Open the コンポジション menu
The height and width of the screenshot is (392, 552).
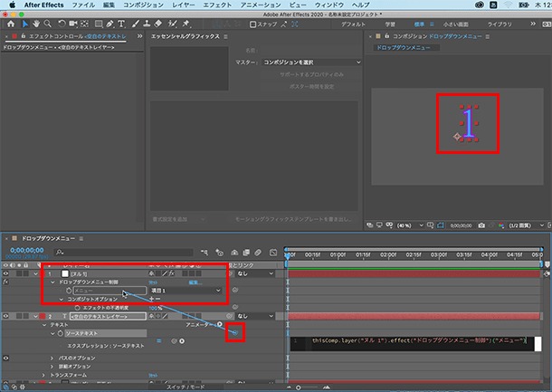143,5
